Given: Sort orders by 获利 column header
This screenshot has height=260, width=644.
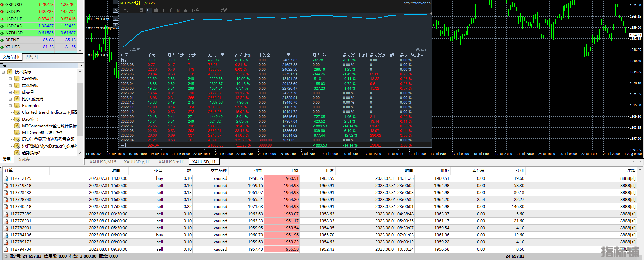Looking at the screenshot, I should tap(519, 171).
